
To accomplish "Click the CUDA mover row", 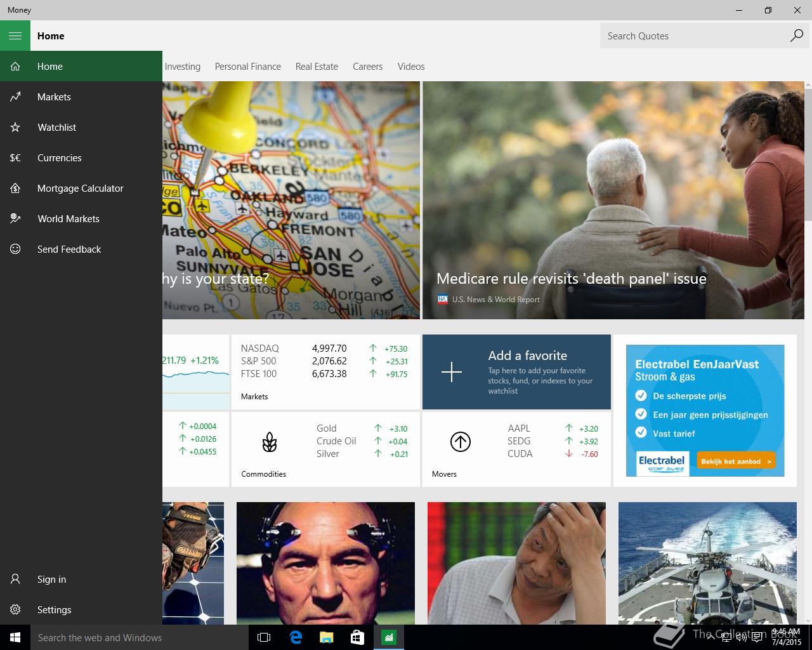I will 553,454.
